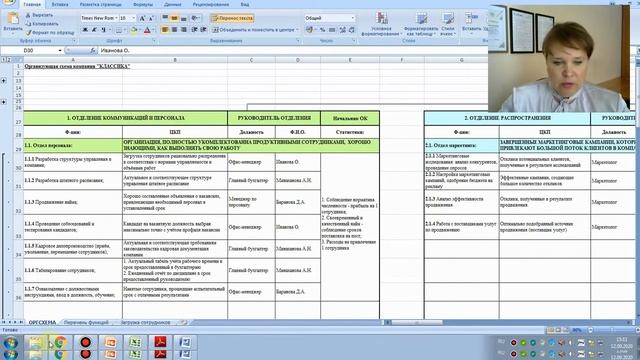This screenshot has width=640, height=360.
Task: Toggle Перенос текста wrap text
Action: (x=232, y=18)
